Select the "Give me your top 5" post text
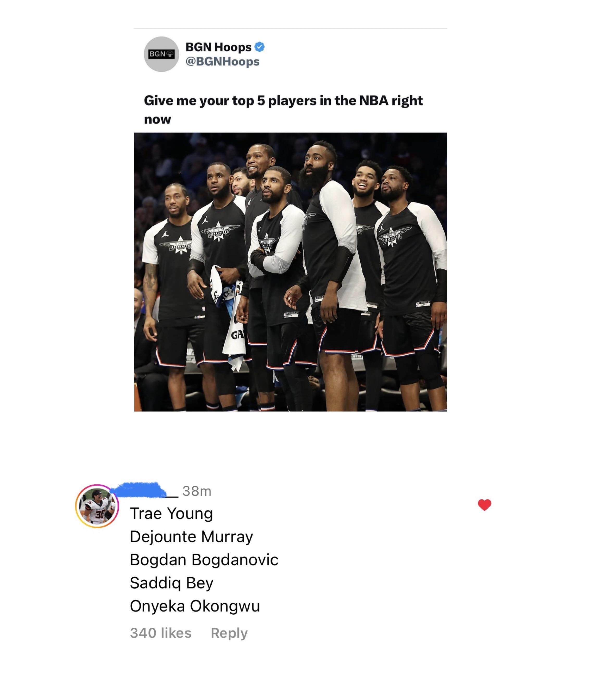 pyautogui.click(x=283, y=110)
